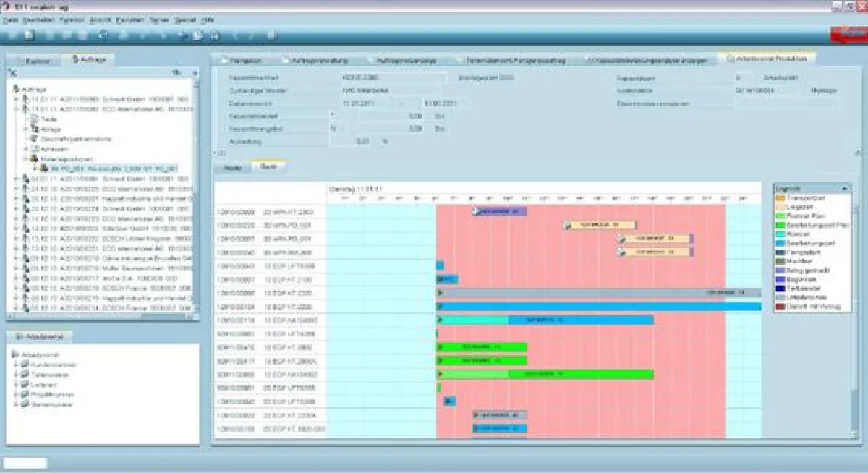This screenshot has height=473, width=868.
Task: Expand the Kundennummer node under Arbeitsvorrat
Action: click(15, 365)
